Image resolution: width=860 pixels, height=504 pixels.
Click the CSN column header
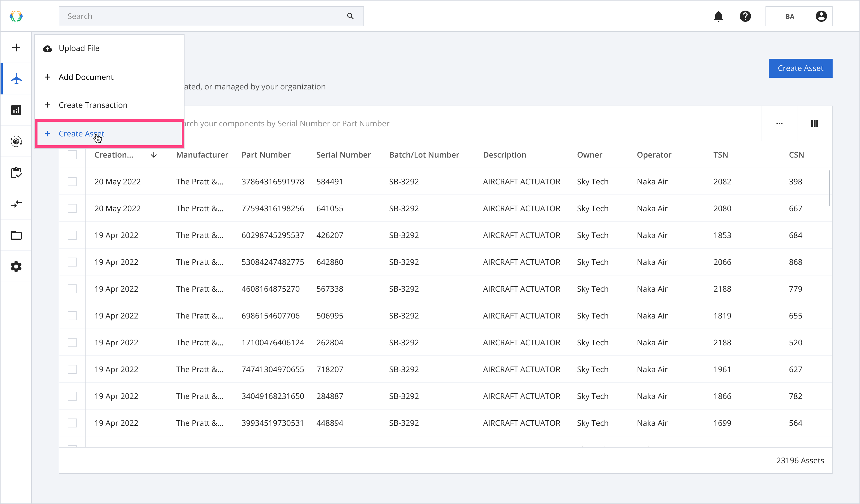(796, 155)
